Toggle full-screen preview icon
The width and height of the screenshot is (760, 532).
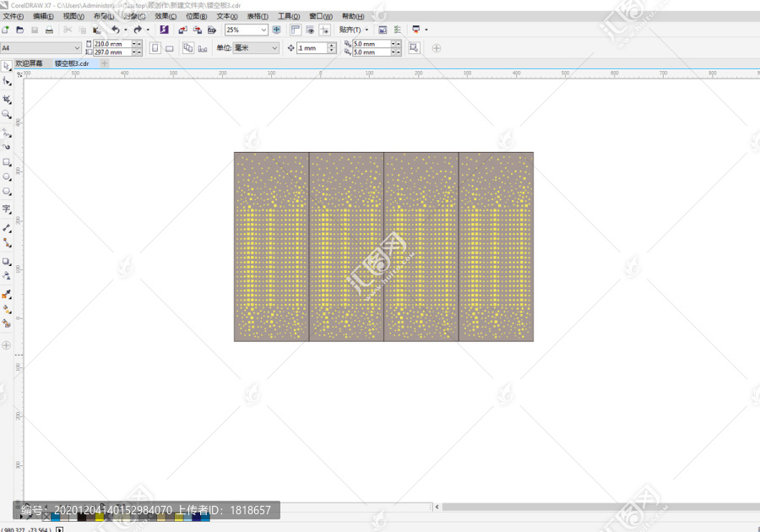pyautogui.click(x=277, y=30)
